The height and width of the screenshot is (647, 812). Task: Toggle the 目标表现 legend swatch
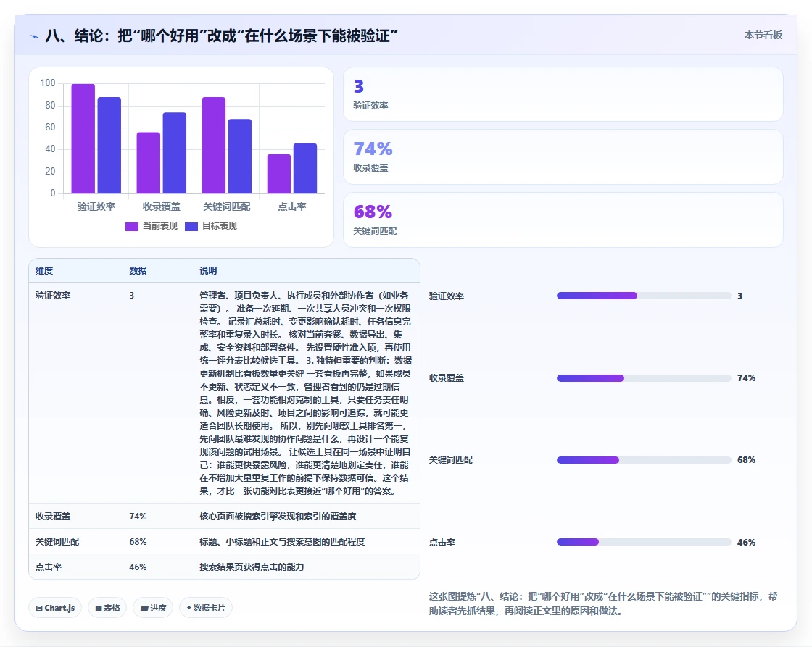pos(191,226)
